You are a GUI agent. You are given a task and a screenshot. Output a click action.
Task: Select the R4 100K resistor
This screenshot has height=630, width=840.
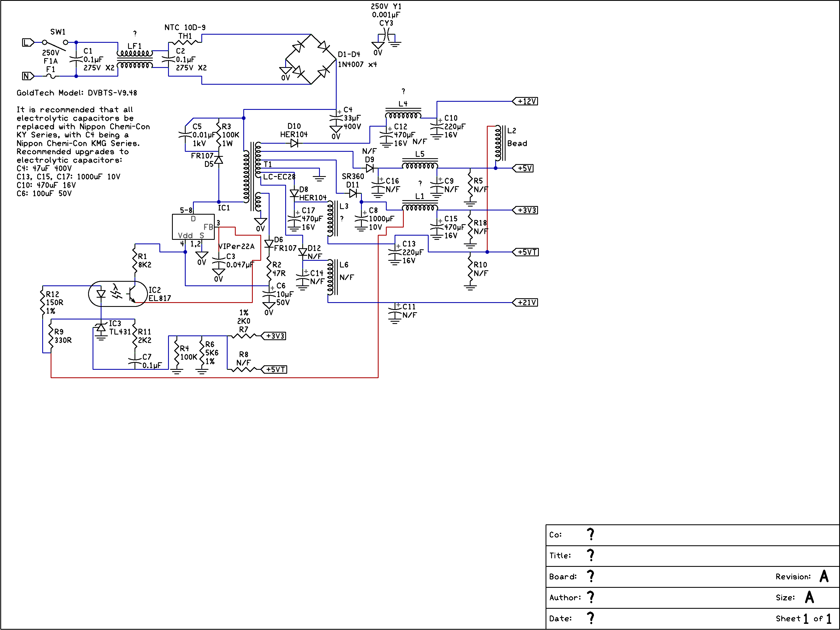pyautogui.click(x=176, y=352)
